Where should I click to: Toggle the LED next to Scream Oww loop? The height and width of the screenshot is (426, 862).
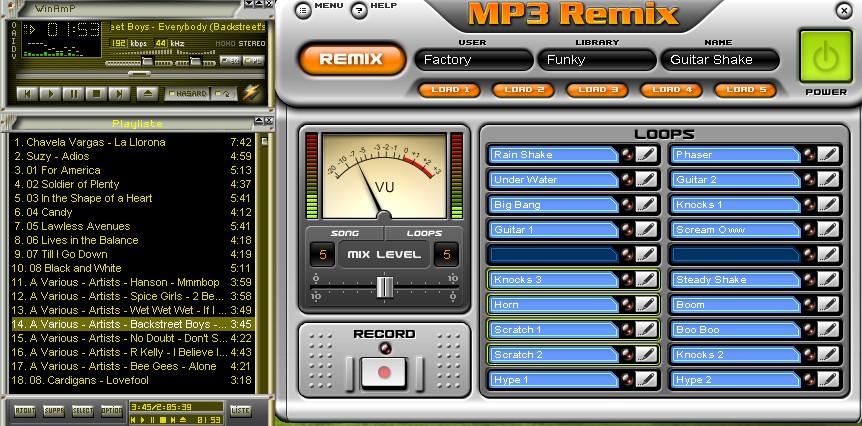pos(809,230)
